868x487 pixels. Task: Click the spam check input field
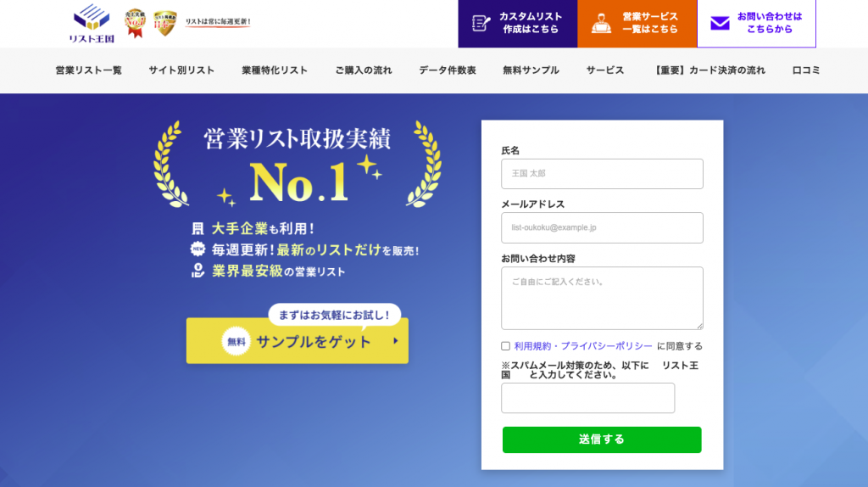[x=587, y=398]
